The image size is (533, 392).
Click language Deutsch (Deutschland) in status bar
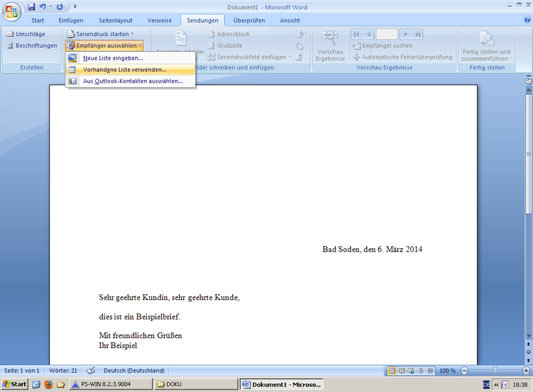tap(134, 371)
